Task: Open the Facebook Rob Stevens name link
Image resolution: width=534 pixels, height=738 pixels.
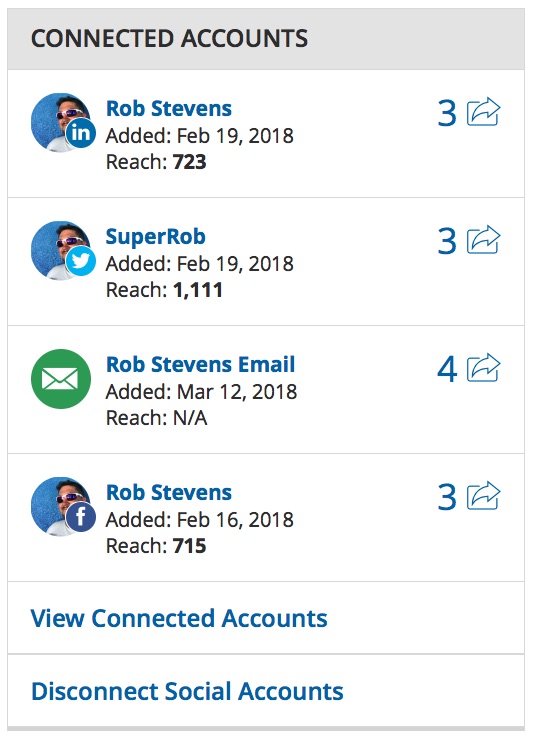Action: [x=169, y=493]
